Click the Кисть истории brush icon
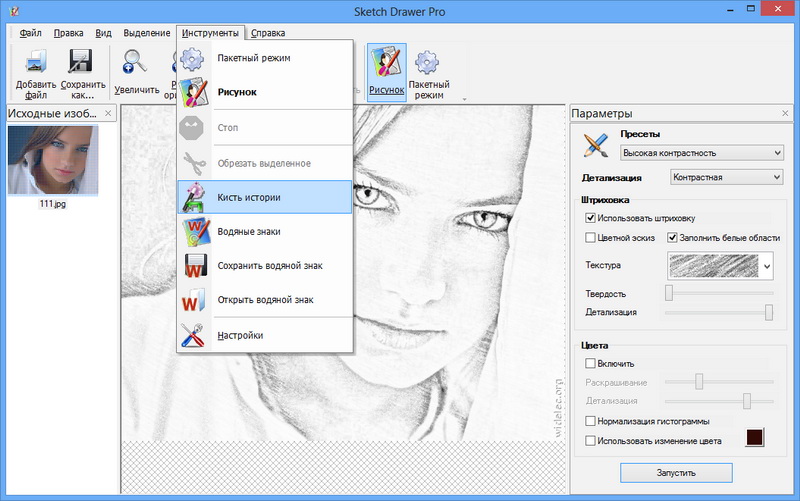Image resolution: width=800 pixels, height=501 pixels. [194, 197]
